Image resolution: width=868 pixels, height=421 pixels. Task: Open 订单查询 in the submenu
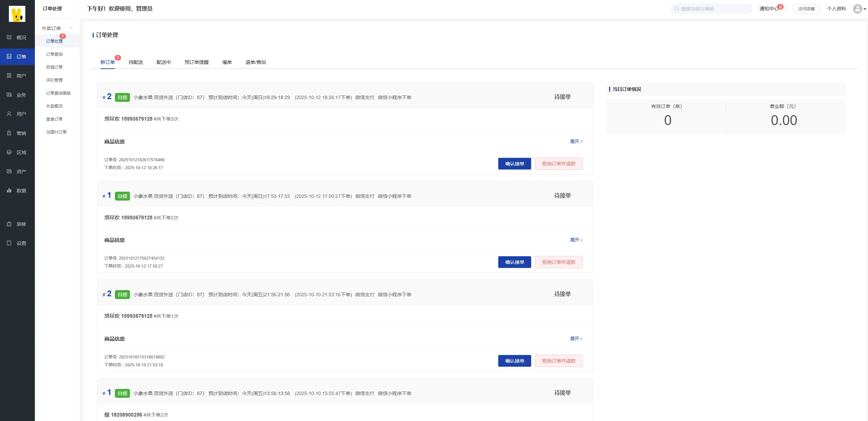[54, 54]
